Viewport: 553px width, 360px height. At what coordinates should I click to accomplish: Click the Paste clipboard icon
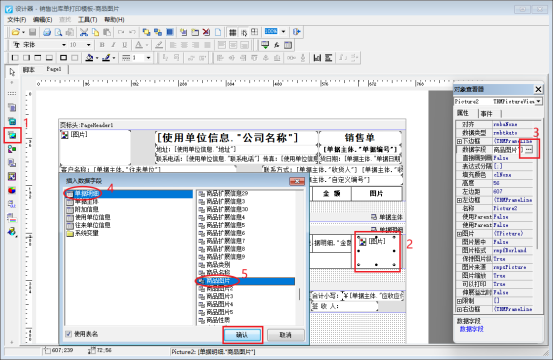[x=107, y=32]
